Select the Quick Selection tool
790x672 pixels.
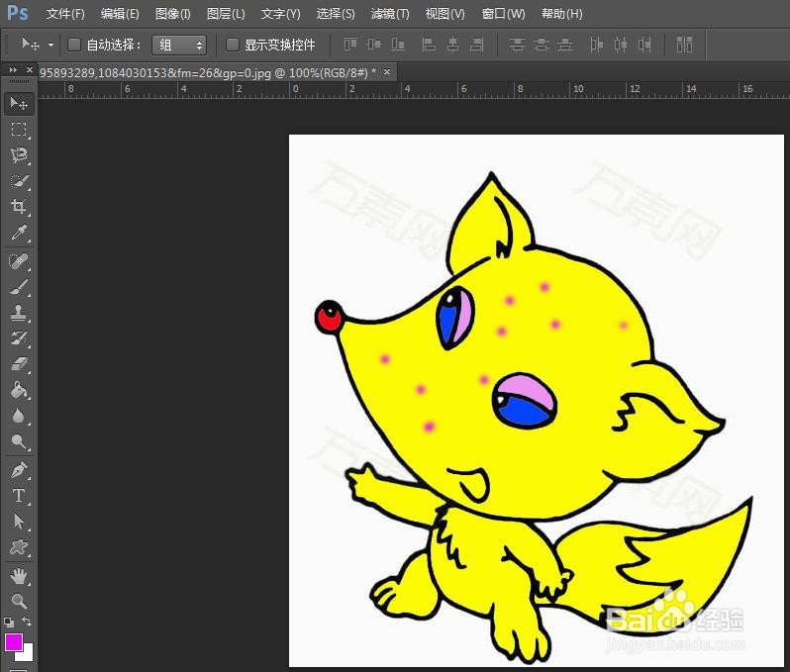tap(19, 181)
